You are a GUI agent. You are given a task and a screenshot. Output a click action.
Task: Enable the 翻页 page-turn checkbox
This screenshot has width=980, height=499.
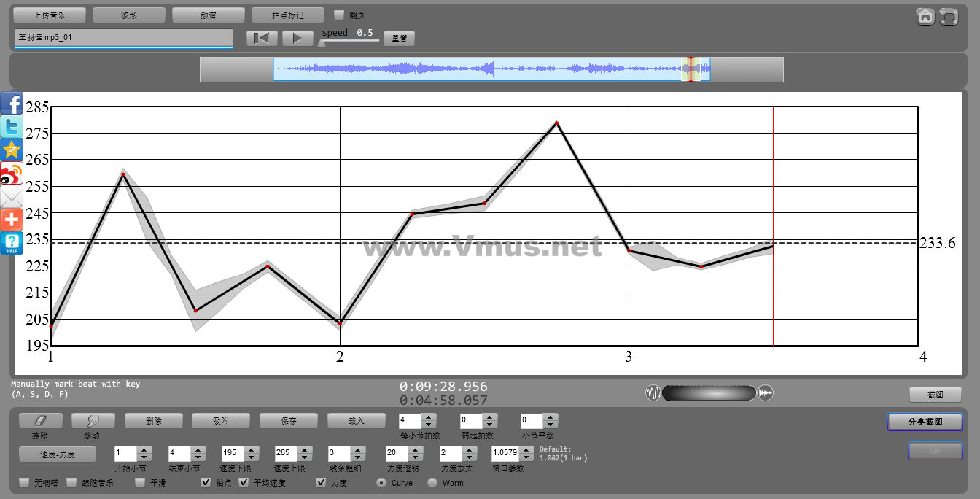[339, 15]
